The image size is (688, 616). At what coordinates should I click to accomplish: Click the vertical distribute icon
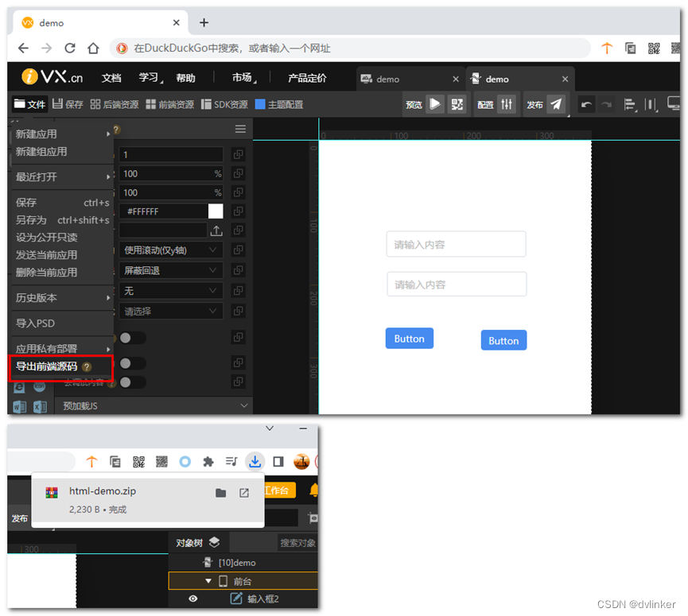(x=651, y=104)
